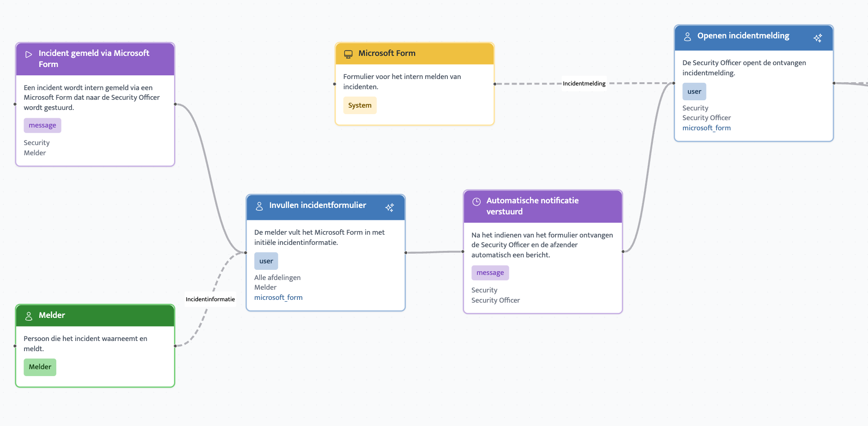Click the message tag in Incident gemeld node
The height and width of the screenshot is (426, 868).
42,125
